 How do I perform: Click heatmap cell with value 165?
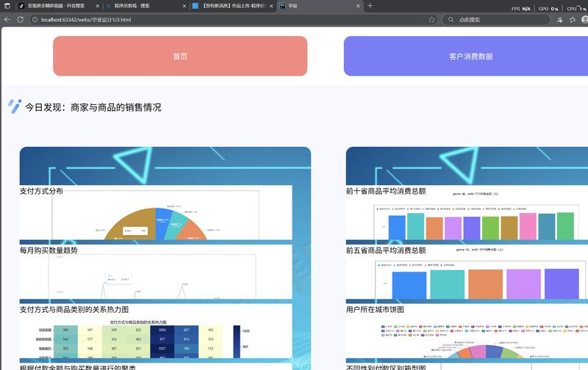(x=210, y=330)
